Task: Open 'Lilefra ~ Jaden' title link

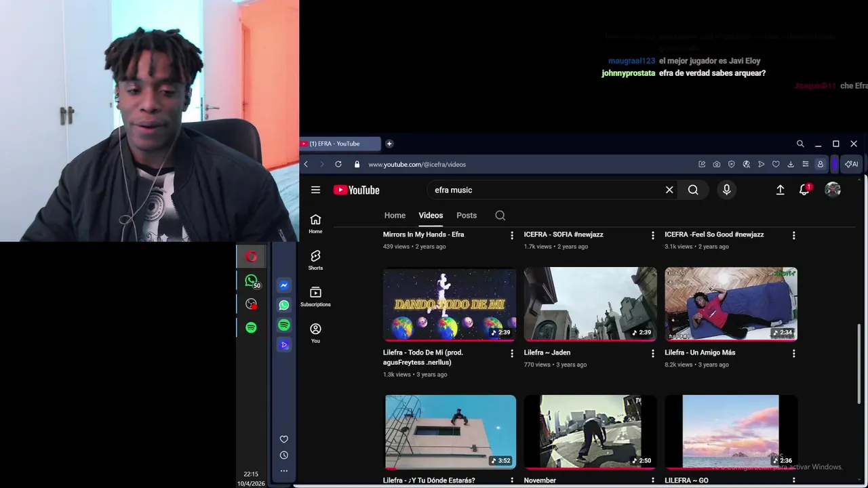Action: coord(547,352)
